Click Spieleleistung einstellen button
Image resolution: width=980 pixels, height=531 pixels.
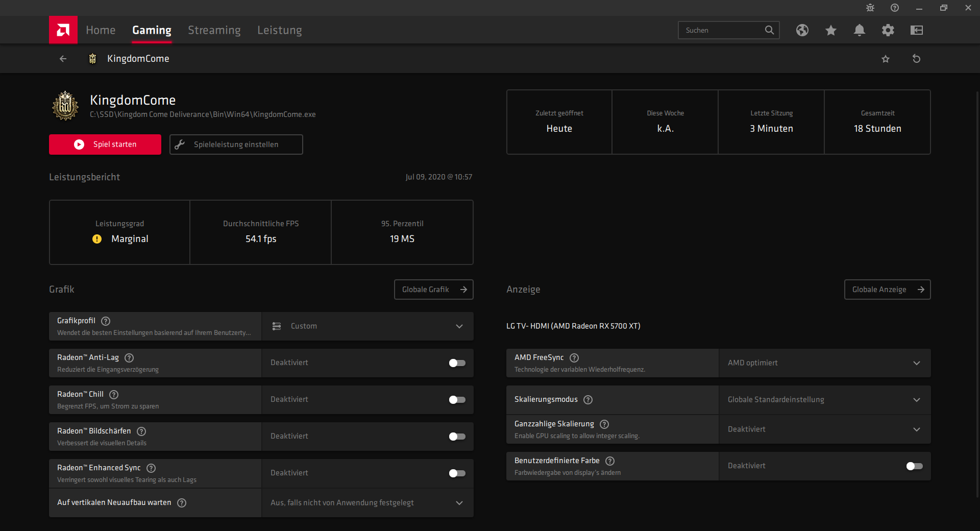(x=236, y=144)
